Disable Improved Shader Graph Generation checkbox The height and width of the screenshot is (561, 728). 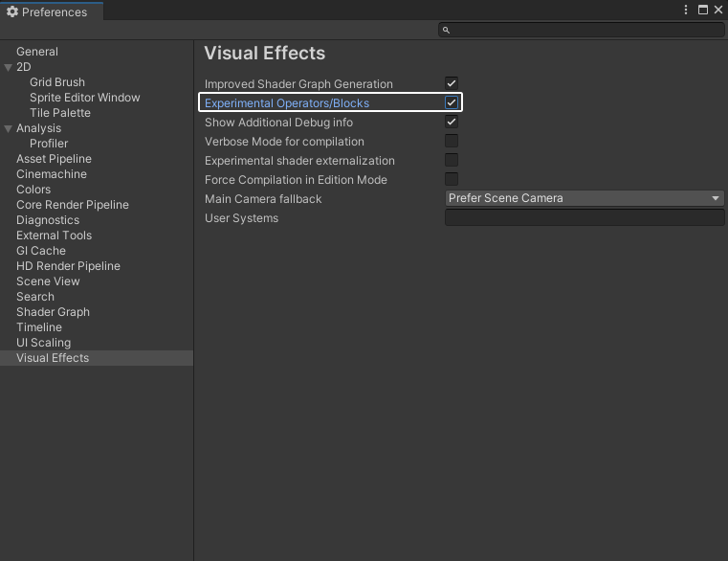click(452, 84)
